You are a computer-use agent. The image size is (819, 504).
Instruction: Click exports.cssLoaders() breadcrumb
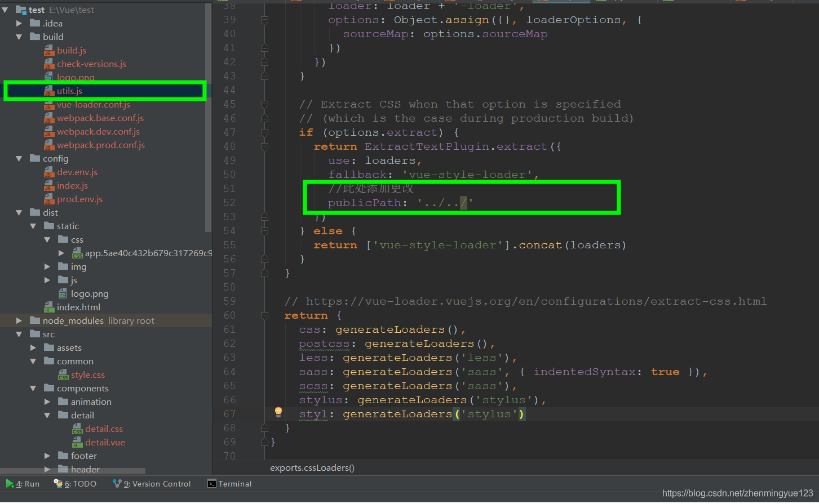point(312,467)
